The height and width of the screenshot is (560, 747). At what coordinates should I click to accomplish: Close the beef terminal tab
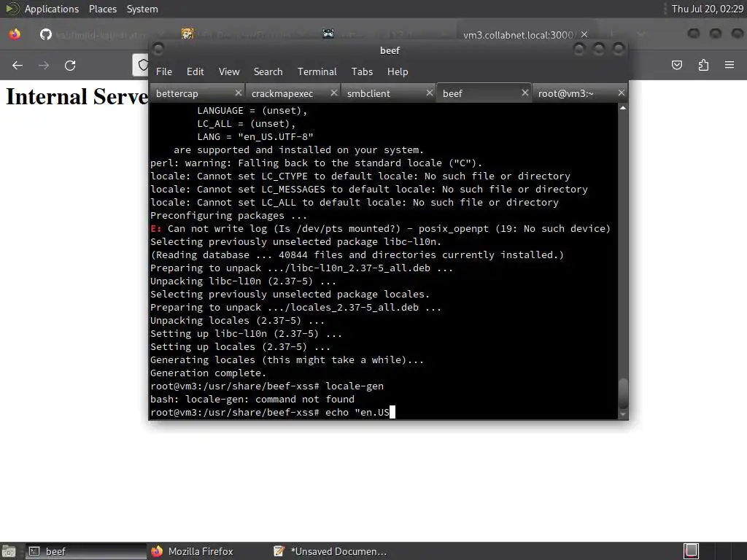pyautogui.click(x=525, y=93)
